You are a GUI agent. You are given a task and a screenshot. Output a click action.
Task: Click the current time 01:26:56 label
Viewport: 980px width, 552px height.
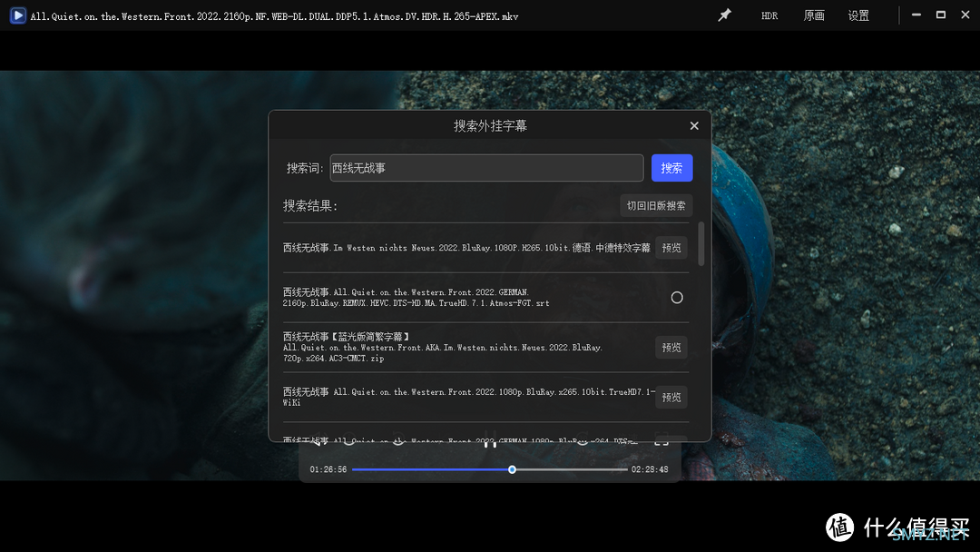coord(328,469)
